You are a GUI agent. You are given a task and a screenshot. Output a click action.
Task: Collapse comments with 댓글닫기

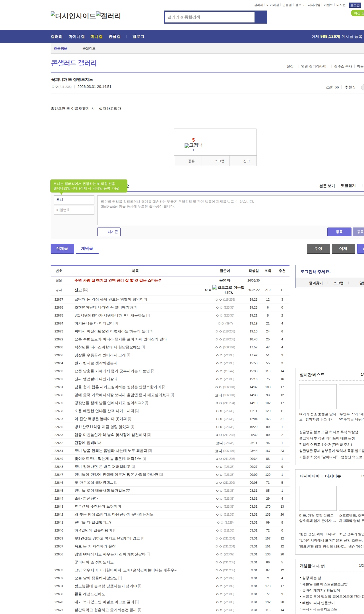click(x=348, y=186)
